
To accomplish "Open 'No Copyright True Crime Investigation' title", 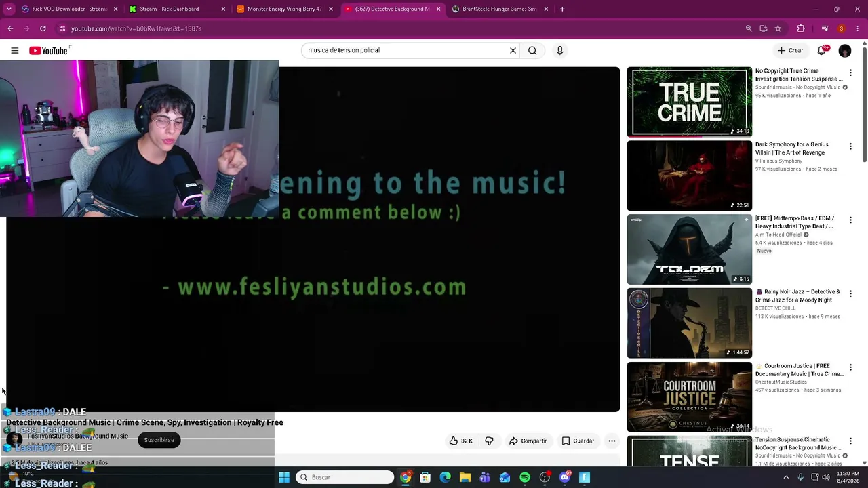I will pos(799,75).
